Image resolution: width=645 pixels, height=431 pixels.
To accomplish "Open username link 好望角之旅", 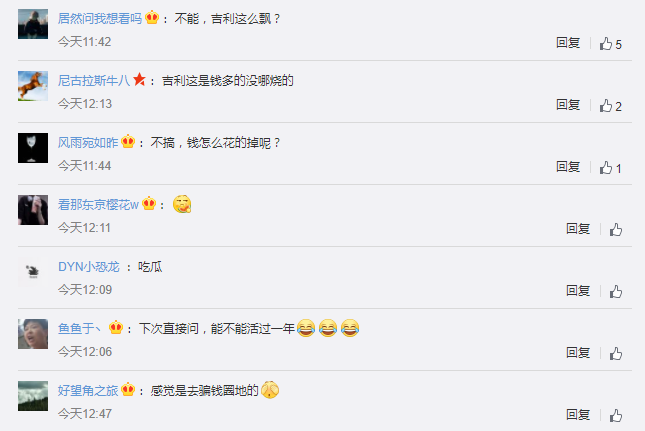I will point(88,390).
